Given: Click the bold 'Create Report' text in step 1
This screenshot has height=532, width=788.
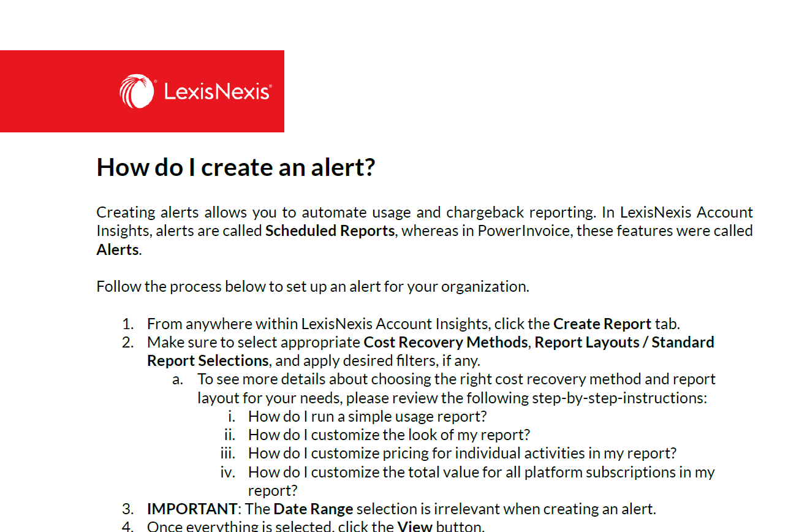Looking at the screenshot, I should 602,324.
